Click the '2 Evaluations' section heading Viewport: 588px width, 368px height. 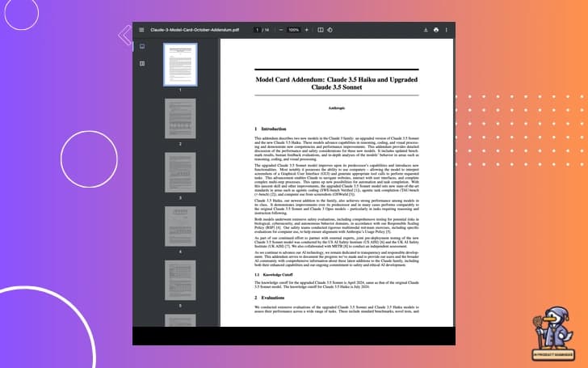click(x=269, y=298)
